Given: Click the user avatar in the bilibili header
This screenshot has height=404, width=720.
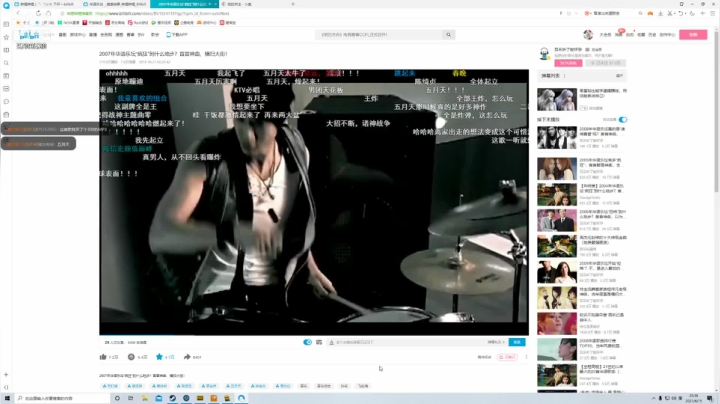Looking at the screenshot, I should (588, 34).
